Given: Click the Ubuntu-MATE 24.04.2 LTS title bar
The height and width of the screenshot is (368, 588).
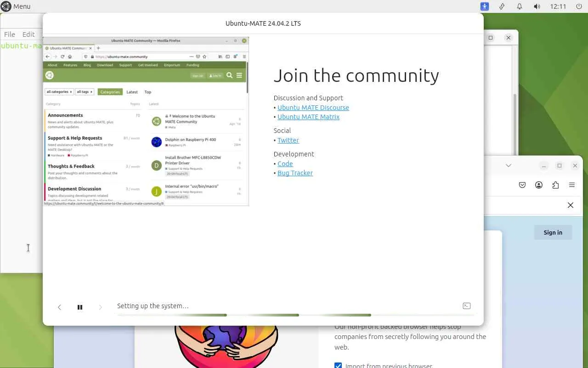Looking at the screenshot, I should [263, 23].
